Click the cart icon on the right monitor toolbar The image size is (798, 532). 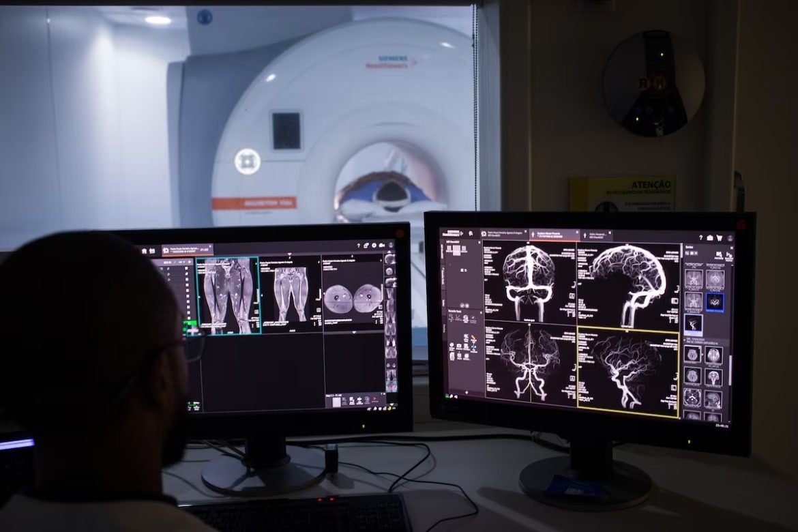click(719, 237)
